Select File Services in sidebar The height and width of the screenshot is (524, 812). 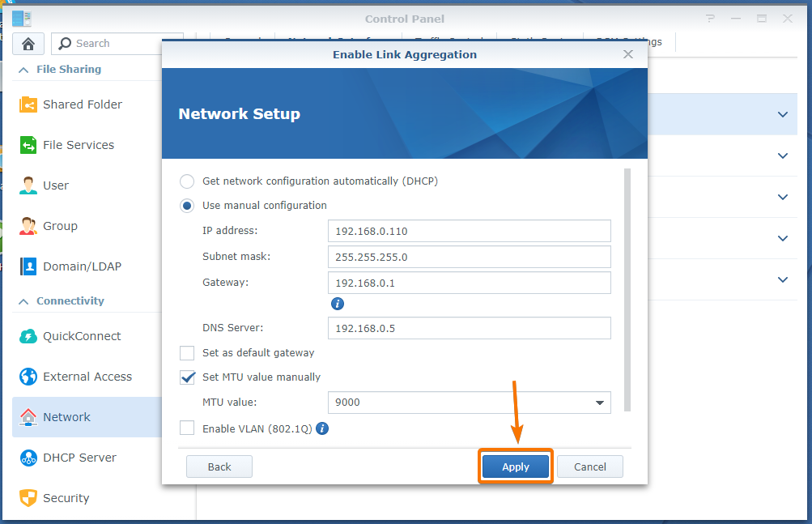coord(87,145)
